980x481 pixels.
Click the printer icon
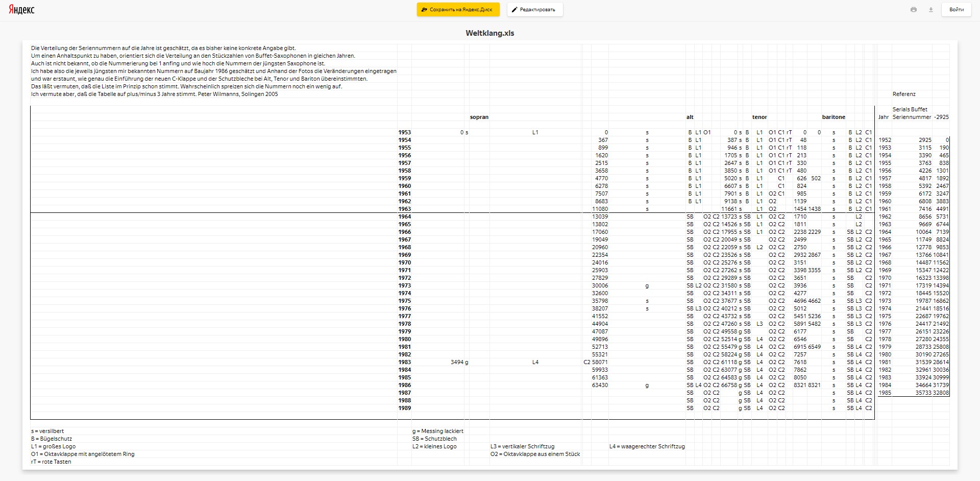913,10
